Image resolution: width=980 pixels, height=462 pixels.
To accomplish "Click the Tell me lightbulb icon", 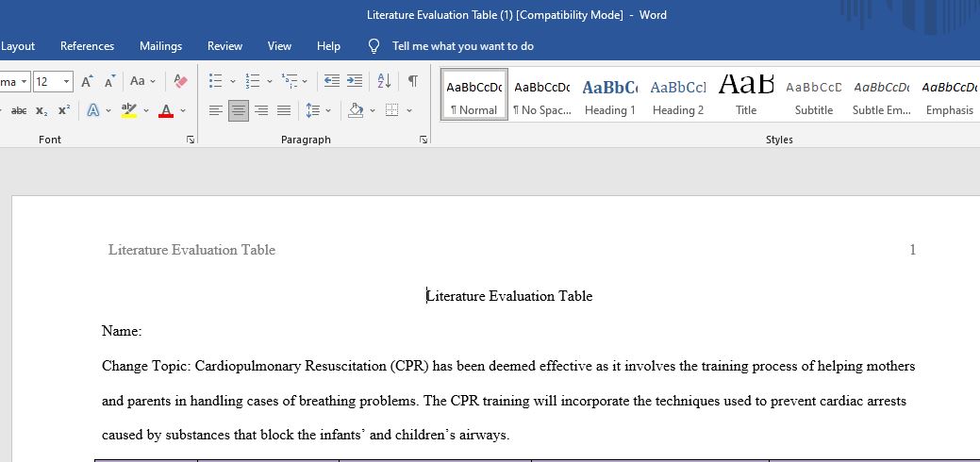I will (374, 46).
